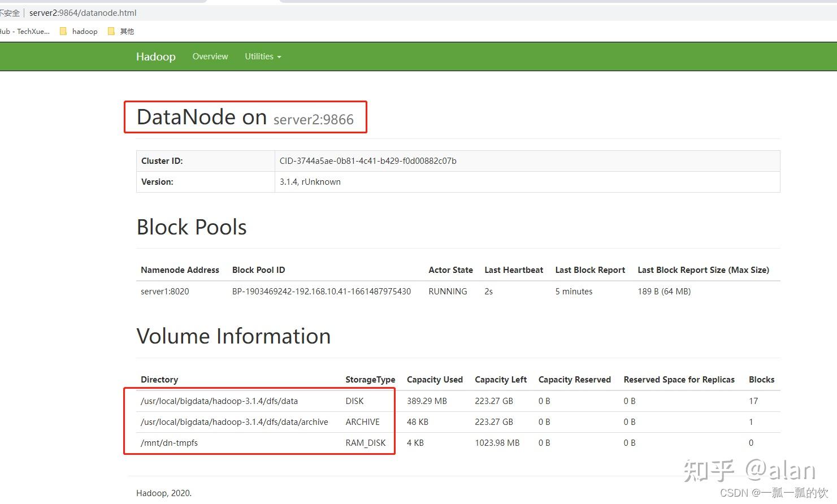
Task: Go to the Overview menu item
Action: 210,57
